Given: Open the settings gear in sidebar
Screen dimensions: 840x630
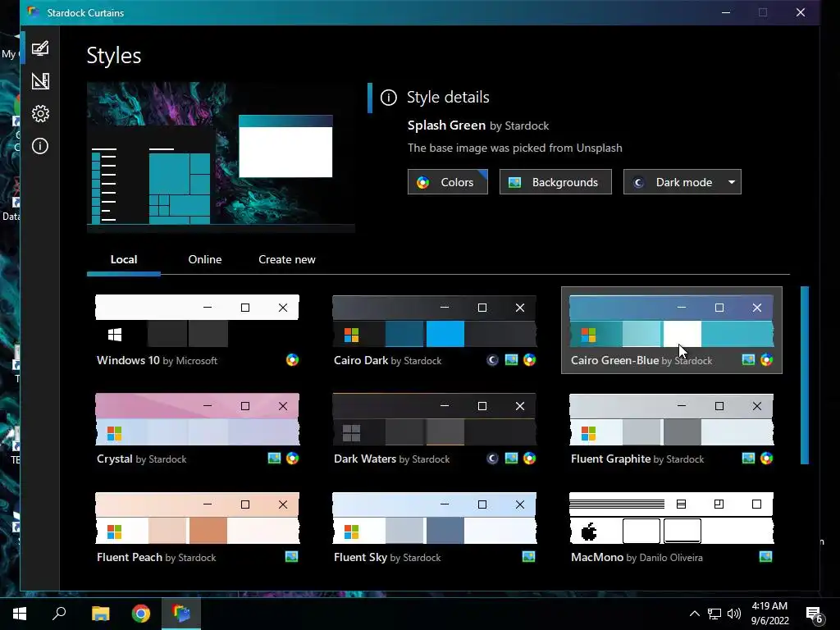Looking at the screenshot, I should 40,113.
